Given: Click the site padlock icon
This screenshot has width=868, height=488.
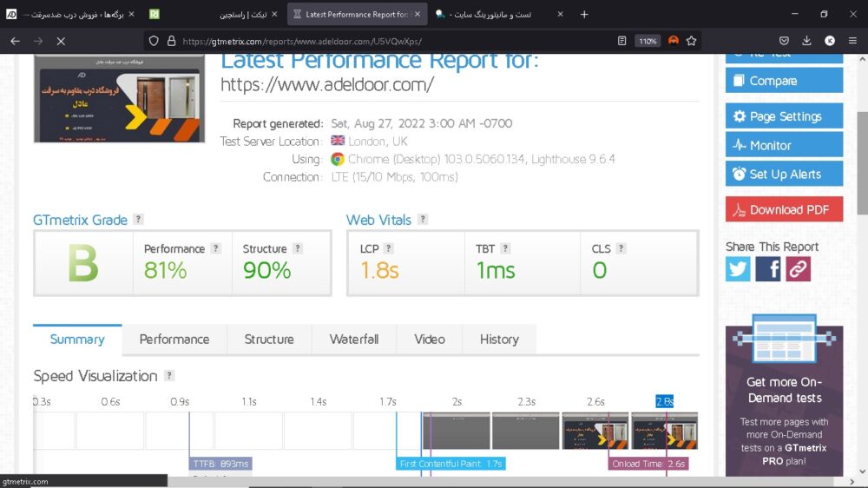Looking at the screenshot, I should click(172, 41).
